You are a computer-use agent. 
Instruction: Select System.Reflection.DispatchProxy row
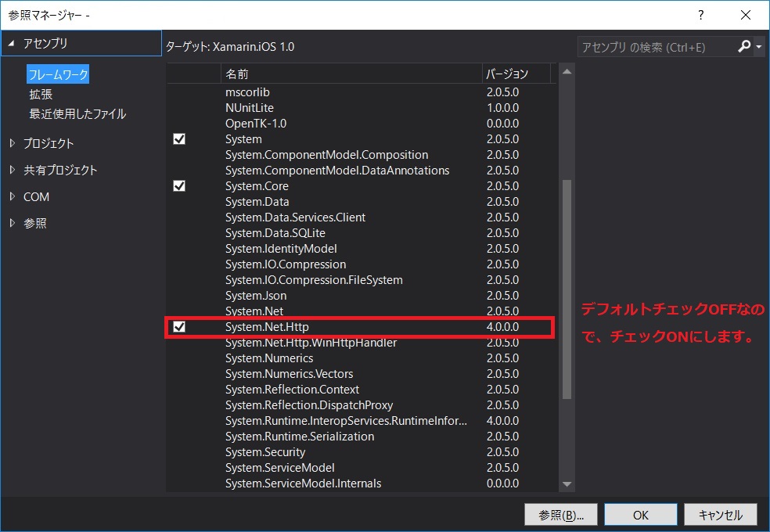pyautogui.click(x=361, y=405)
